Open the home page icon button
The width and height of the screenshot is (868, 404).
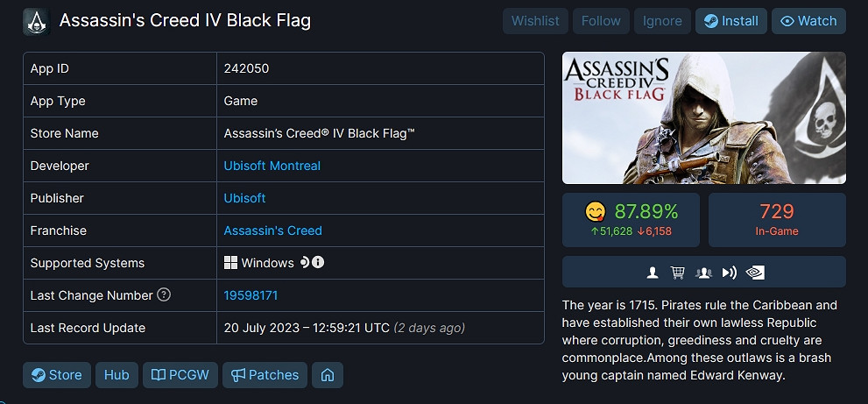click(328, 375)
